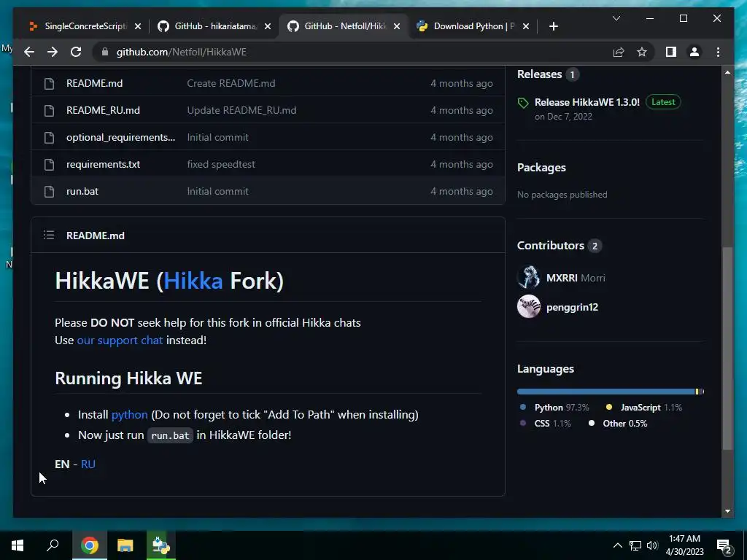Viewport: 747px width, 560px height.
Task: Click Python 97.3% language entry
Action: coord(554,408)
